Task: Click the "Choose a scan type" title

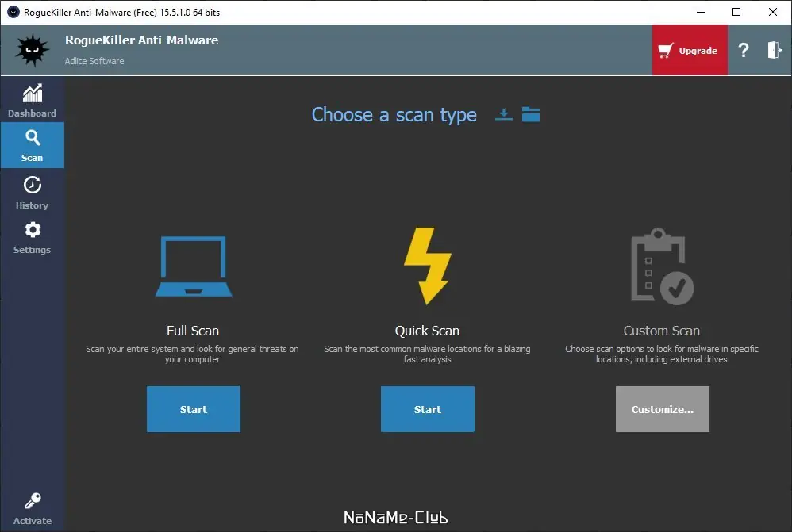Action: (x=394, y=115)
